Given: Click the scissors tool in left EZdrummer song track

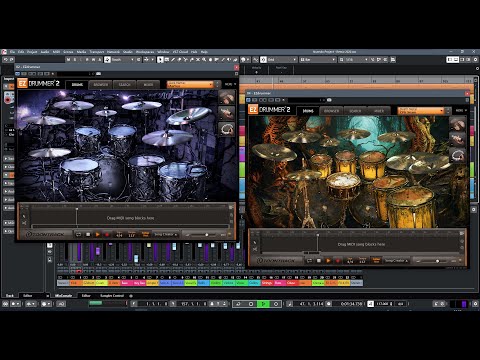Looking at the screenshot, I should tap(24, 223).
